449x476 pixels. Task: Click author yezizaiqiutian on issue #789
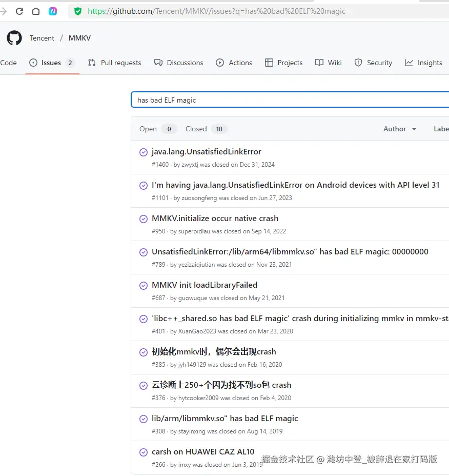tap(196, 265)
